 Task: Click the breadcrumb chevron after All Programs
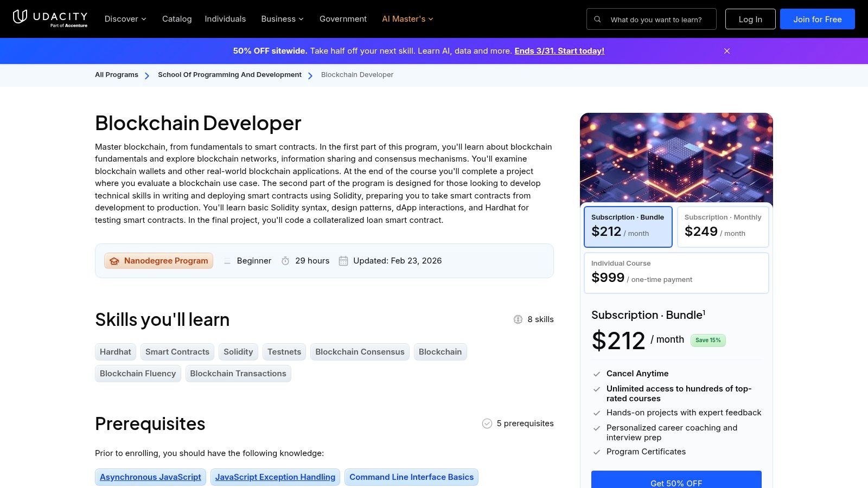point(147,75)
